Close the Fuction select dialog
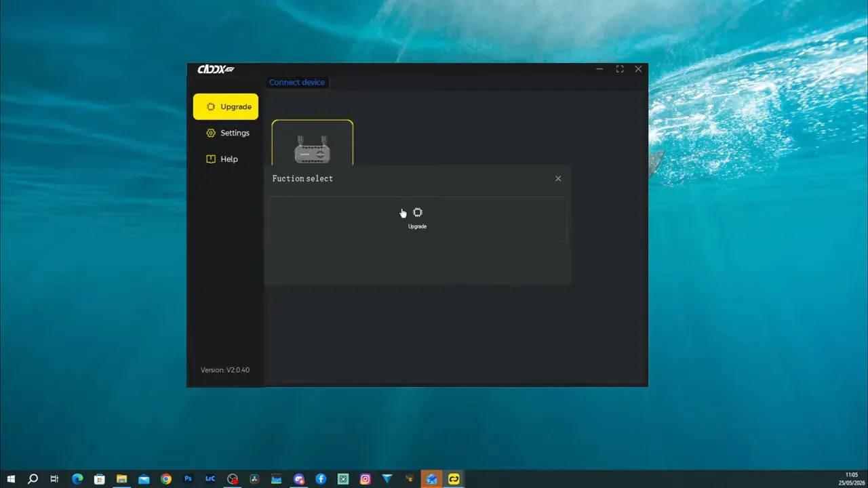Viewport: 868px width, 488px height. [x=558, y=178]
